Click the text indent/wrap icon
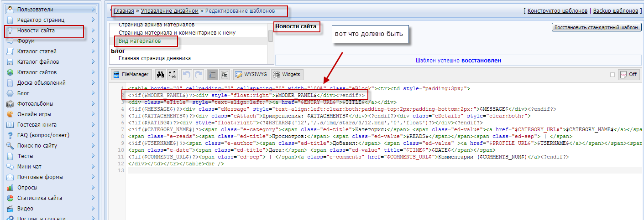The image size is (644, 220). pyautogui.click(x=225, y=75)
